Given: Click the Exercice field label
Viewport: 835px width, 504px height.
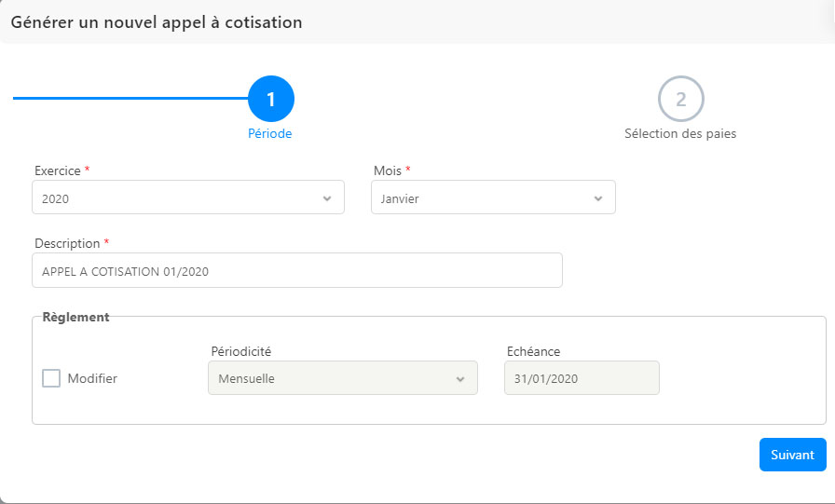Looking at the screenshot, I should 58,170.
